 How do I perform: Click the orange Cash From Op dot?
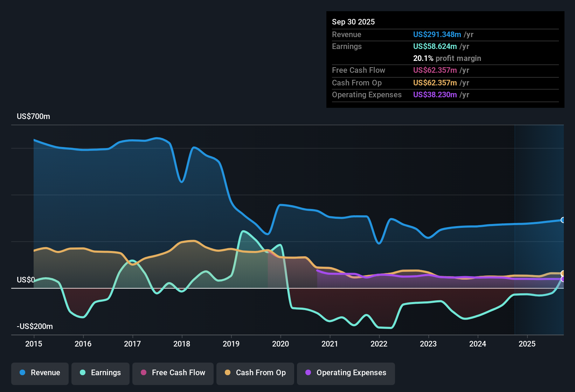(228, 373)
